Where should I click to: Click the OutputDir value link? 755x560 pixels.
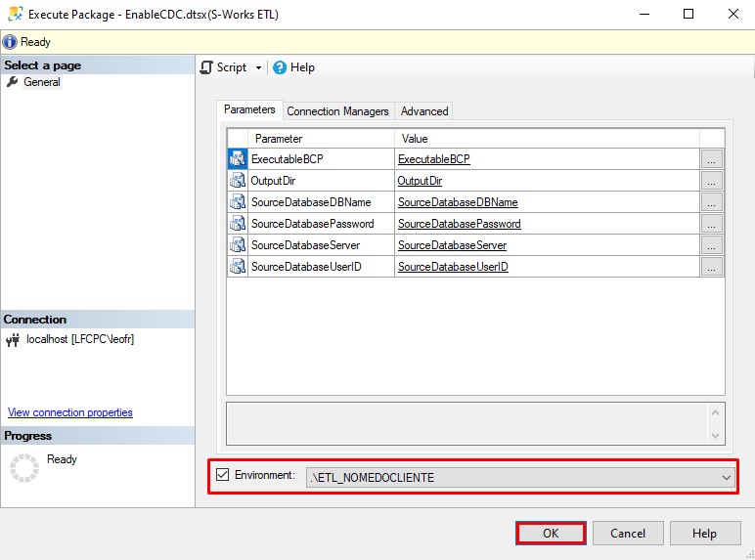coord(420,181)
